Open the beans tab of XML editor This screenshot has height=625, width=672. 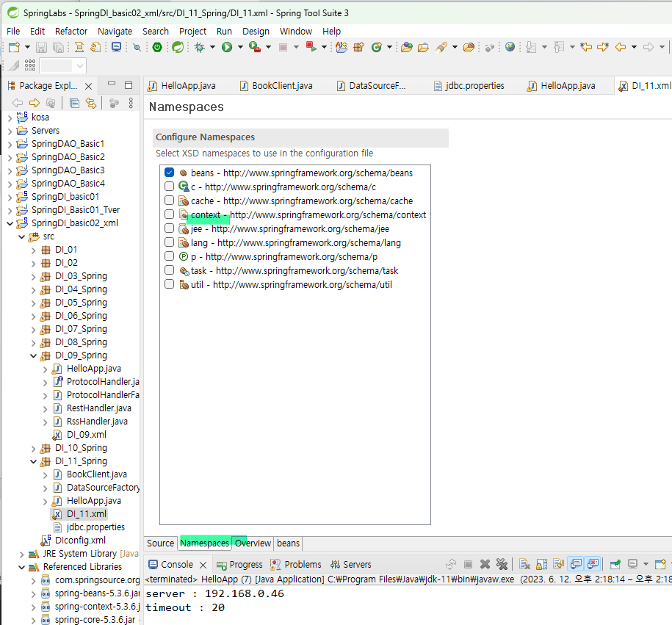tap(288, 543)
